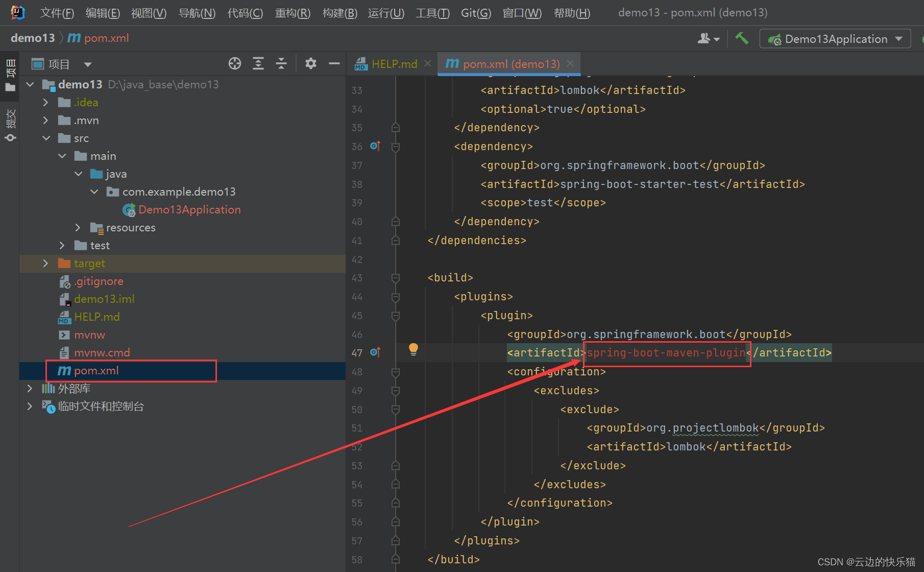Click pom.xml breadcrumb in navigation bar
The width and height of the screenshot is (924, 572).
pos(98,38)
